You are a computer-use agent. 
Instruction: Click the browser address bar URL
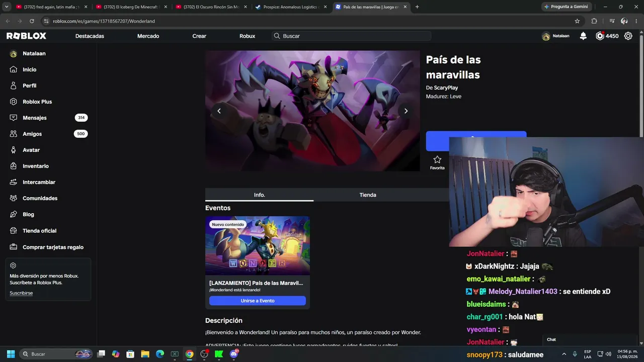click(x=104, y=21)
